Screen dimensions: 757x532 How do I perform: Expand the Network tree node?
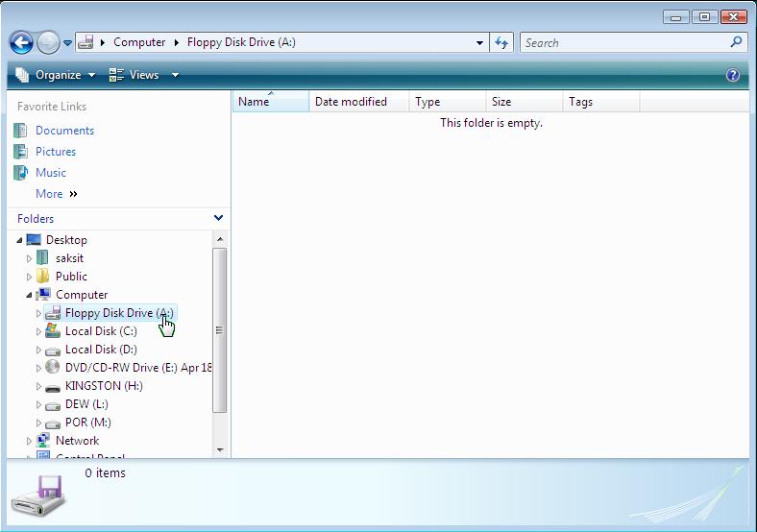(29, 441)
